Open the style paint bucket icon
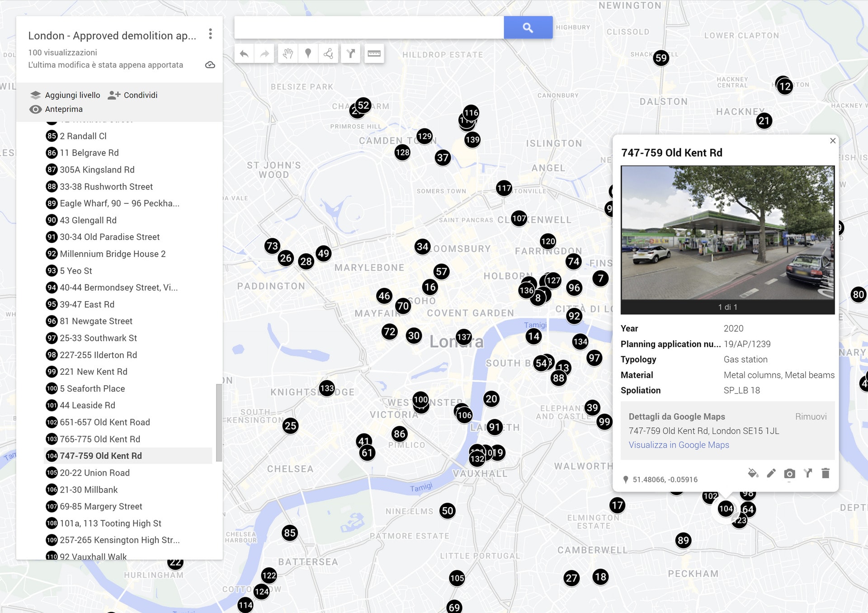The height and width of the screenshot is (613, 868). [x=753, y=473]
